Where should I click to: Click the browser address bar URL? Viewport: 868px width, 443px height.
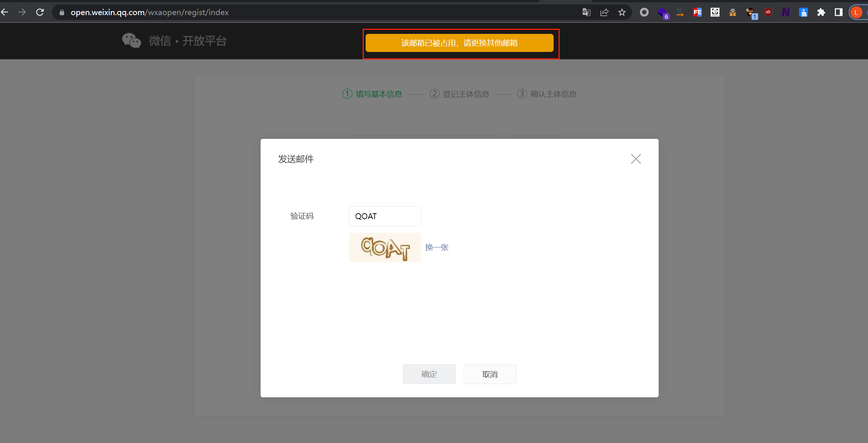[x=150, y=13]
